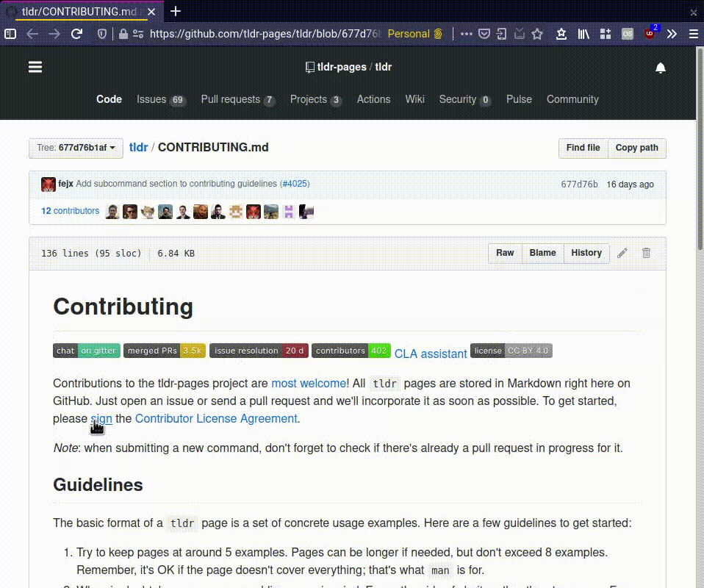Click the padlock site security icon

pos(123,34)
